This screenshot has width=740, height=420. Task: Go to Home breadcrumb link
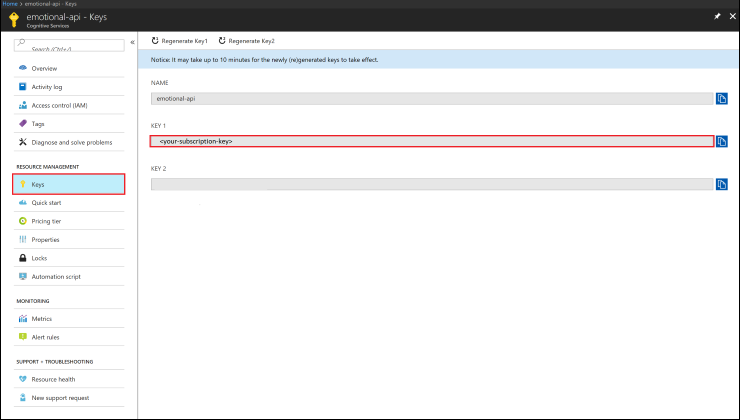pos(10,3)
